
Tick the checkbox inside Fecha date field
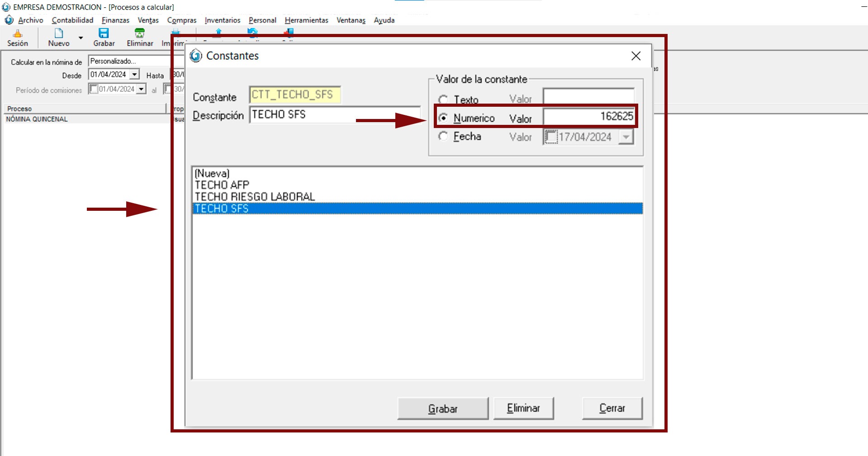(551, 137)
